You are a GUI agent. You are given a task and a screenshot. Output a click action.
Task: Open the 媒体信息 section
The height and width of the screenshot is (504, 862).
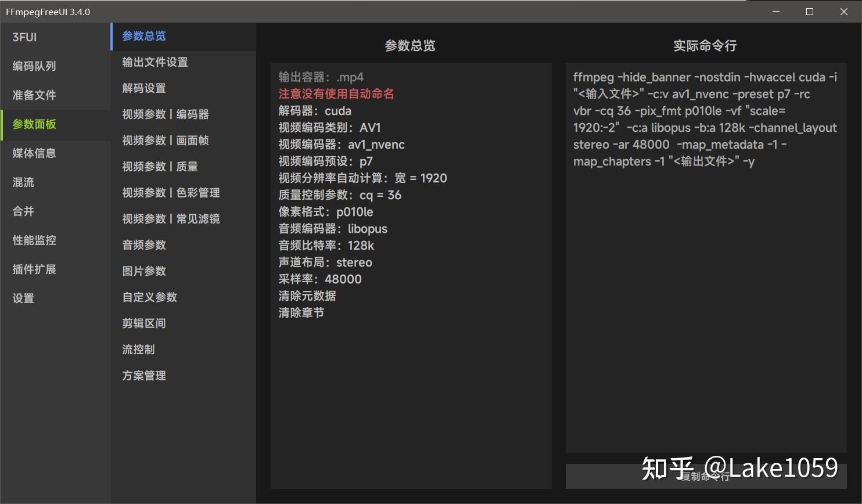35,153
